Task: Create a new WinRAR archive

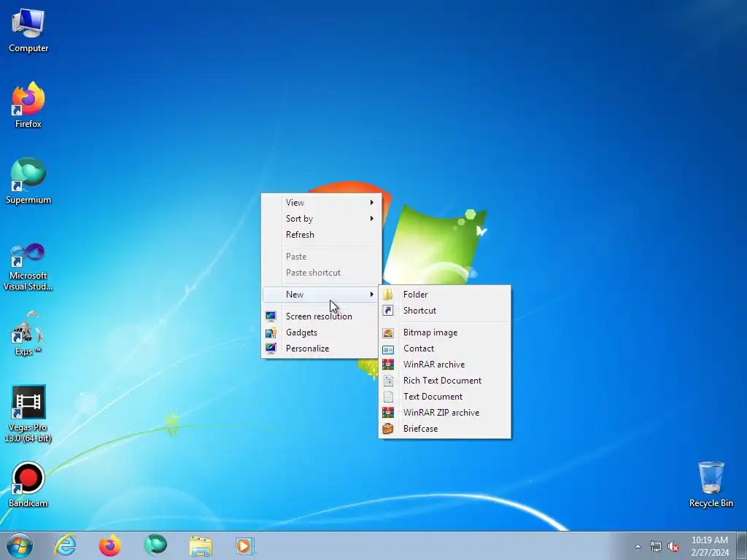Action: point(444,365)
